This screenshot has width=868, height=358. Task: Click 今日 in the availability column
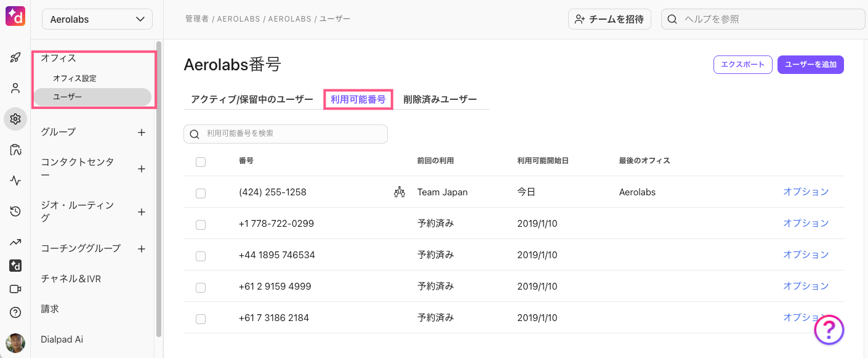point(526,192)
